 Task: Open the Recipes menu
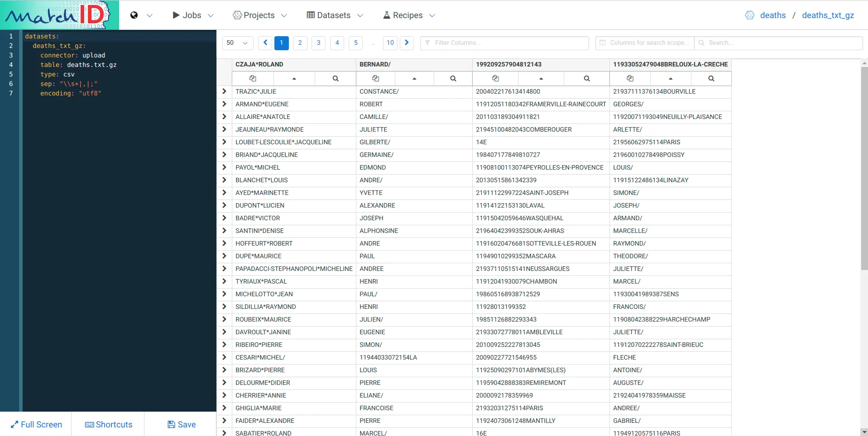click(408, 15)
